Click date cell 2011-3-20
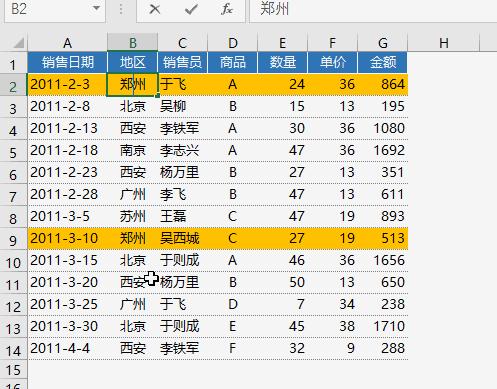 click(x=67, y=282)
